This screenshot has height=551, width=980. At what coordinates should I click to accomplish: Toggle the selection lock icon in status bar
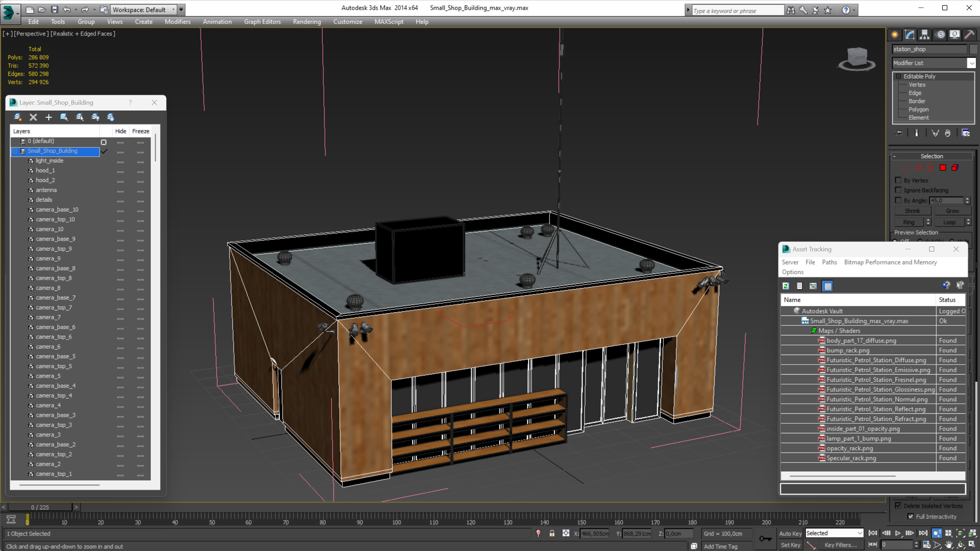(x=552, y=533)
